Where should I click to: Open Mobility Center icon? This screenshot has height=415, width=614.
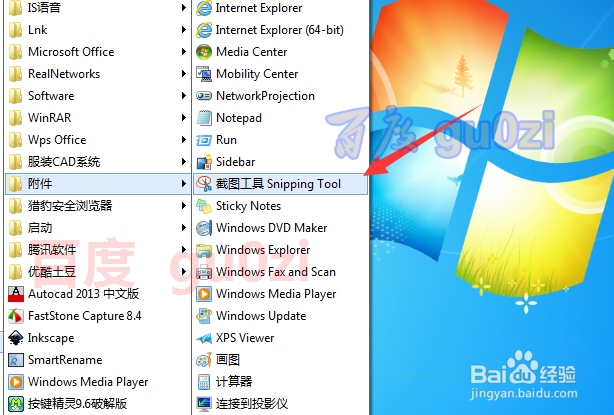204,74
